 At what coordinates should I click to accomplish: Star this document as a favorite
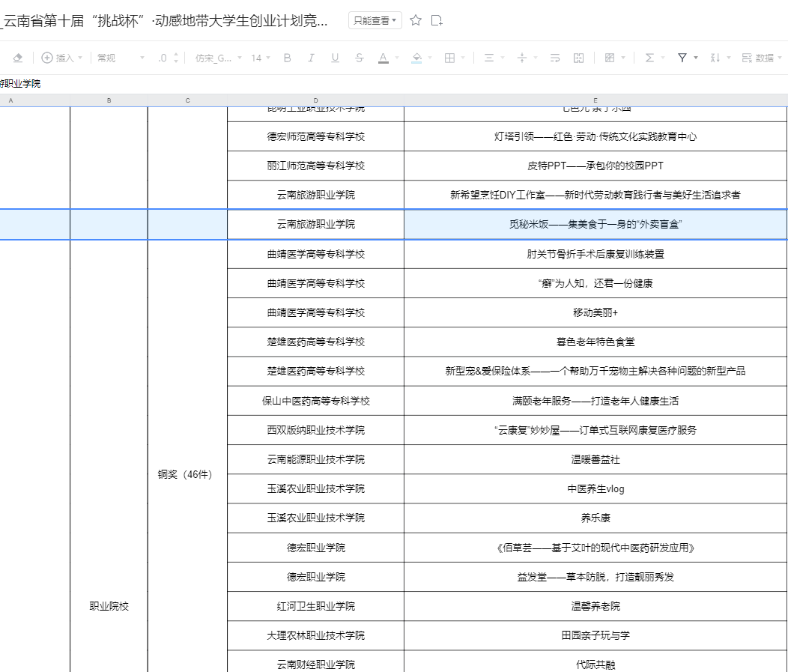tap(416, 20)
